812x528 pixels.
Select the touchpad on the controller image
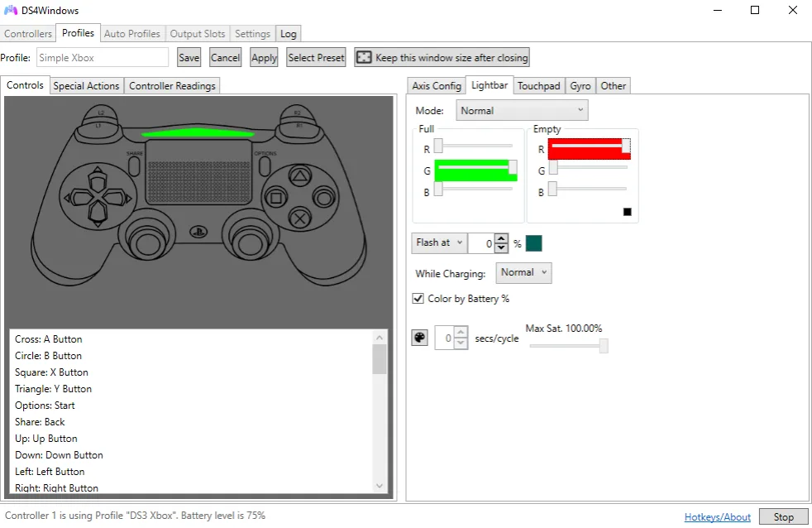(x=198, y=174)
